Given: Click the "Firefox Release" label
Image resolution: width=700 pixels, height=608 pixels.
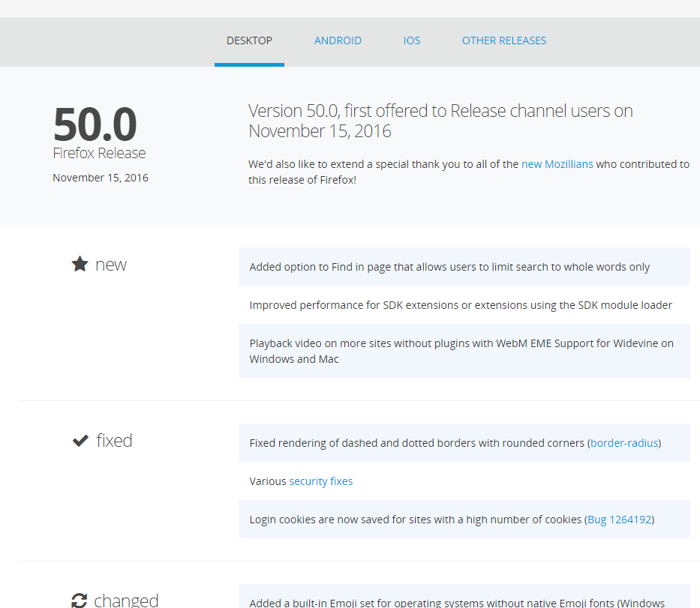Looking at the screenshot, I should coord(99,153).
